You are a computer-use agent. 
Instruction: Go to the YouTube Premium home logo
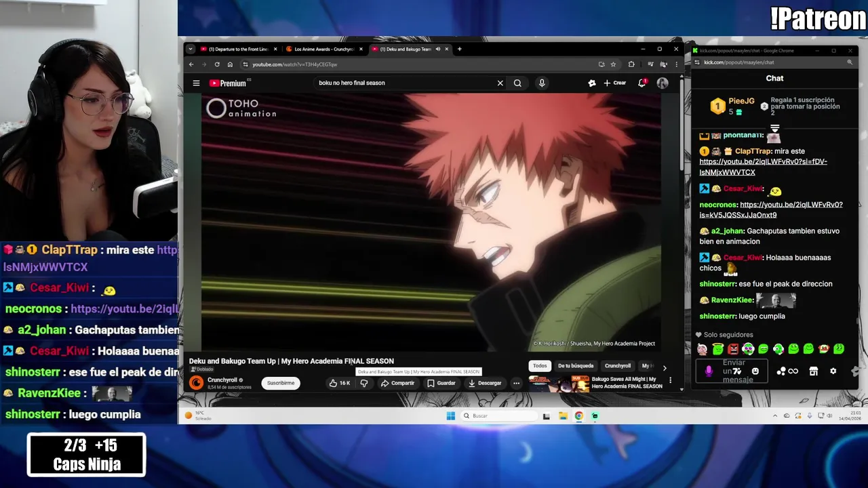(x=228, y=83)
